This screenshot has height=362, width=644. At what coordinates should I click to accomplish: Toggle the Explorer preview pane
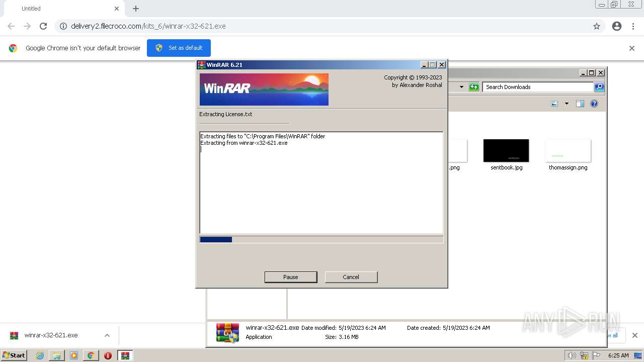click(x=580, y=104)
